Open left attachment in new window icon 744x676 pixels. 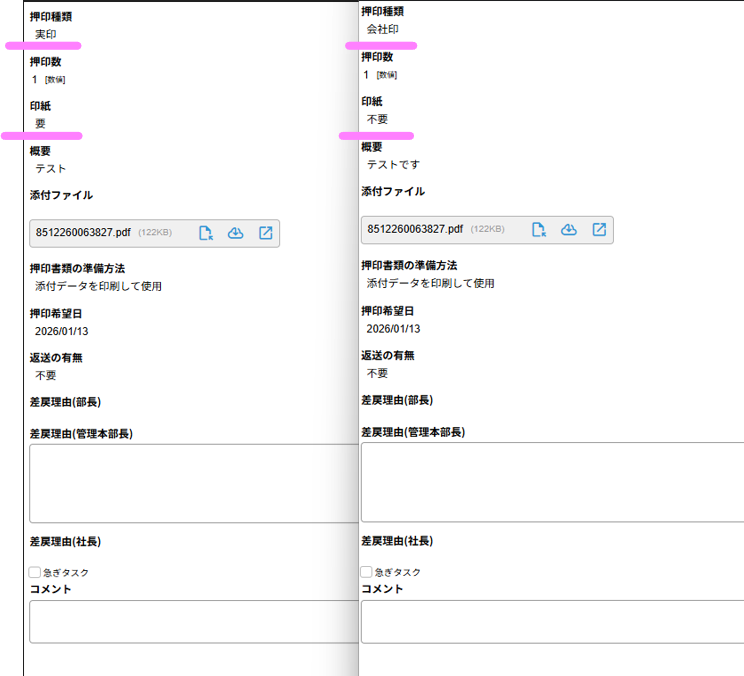click(x=266, y=233)
